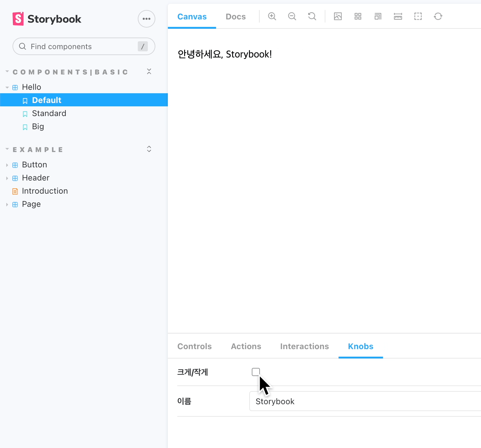Reset the canvas zoom level
This screenshot has height=448, width=481.
click(x=312, y=16)
